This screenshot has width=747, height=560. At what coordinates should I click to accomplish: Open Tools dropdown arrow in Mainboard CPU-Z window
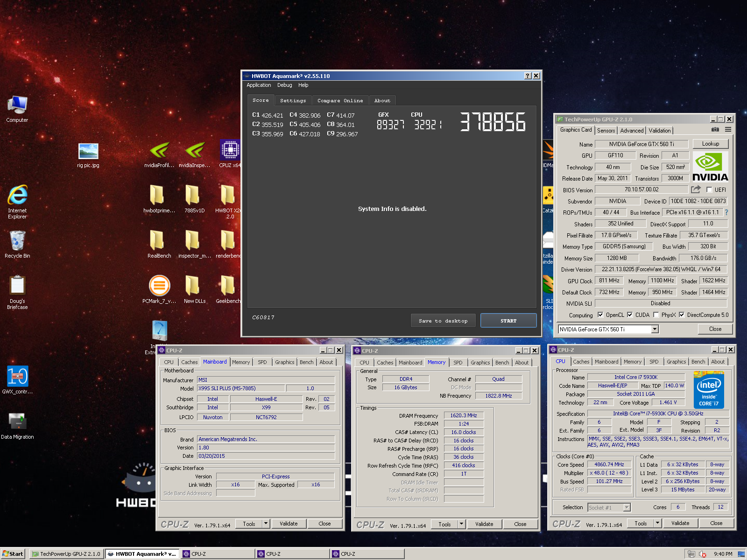(266, 524)
